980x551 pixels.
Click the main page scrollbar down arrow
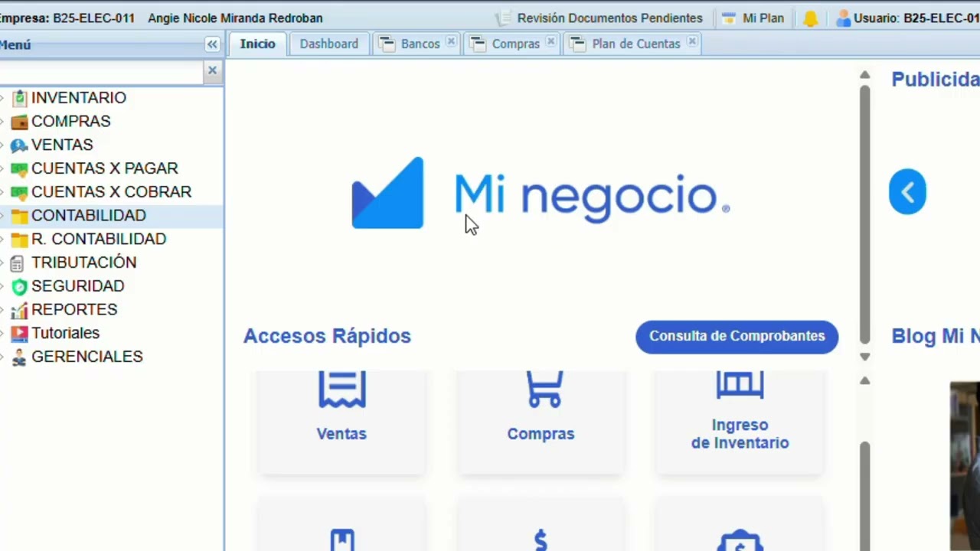click(x=864, y=357)
